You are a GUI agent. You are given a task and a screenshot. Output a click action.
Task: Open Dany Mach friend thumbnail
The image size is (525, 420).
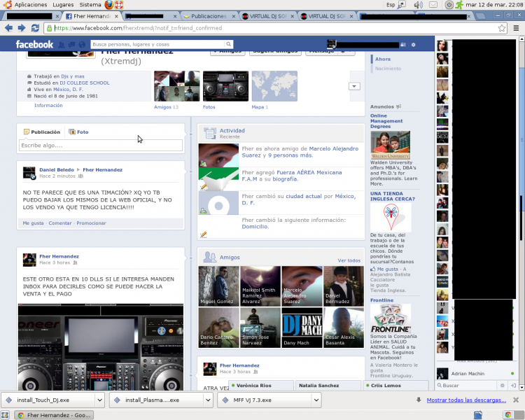click(x=302, y=328)
